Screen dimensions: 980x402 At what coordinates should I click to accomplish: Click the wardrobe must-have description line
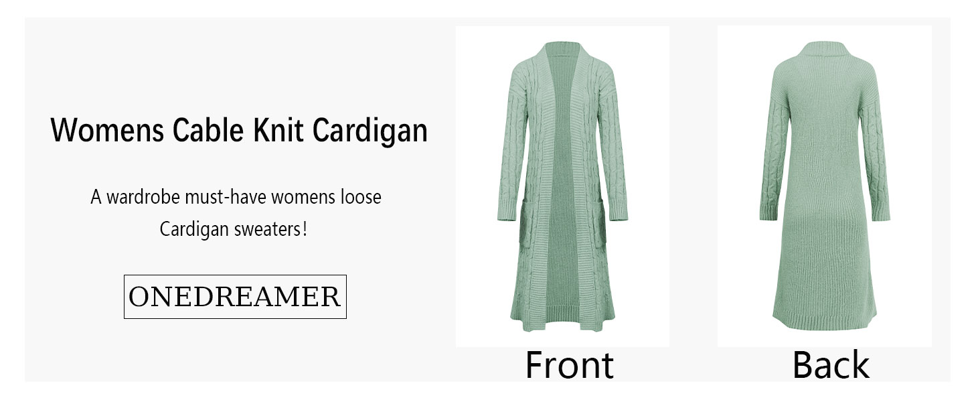click(x=236, y=198)
